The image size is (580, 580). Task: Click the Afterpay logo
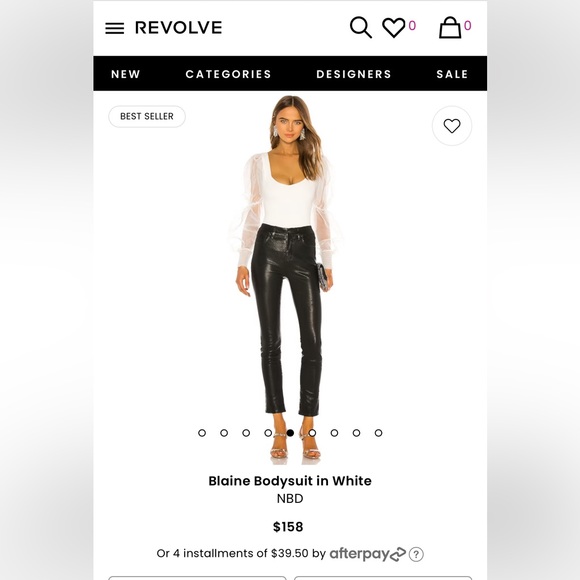pos(367,554)
